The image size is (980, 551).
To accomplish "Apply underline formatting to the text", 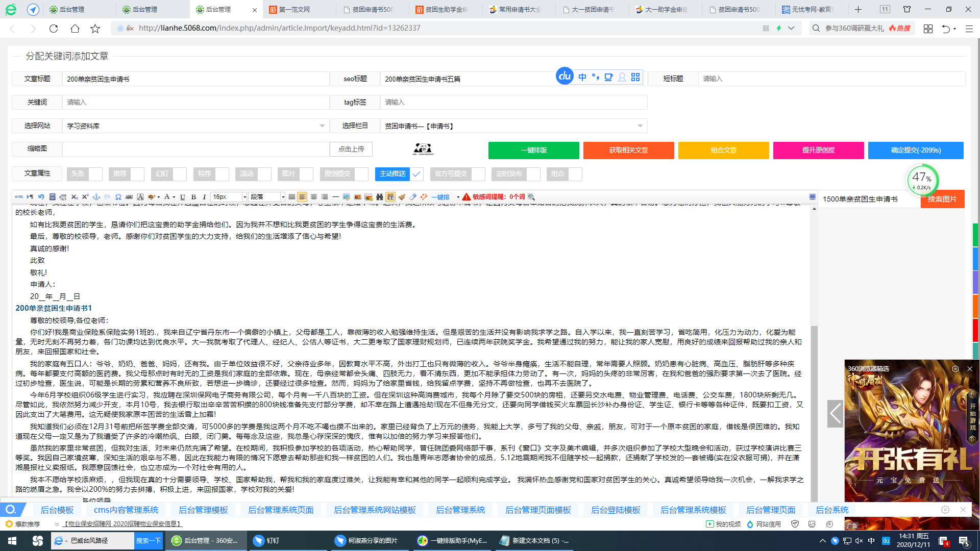I will pos(182,197).
